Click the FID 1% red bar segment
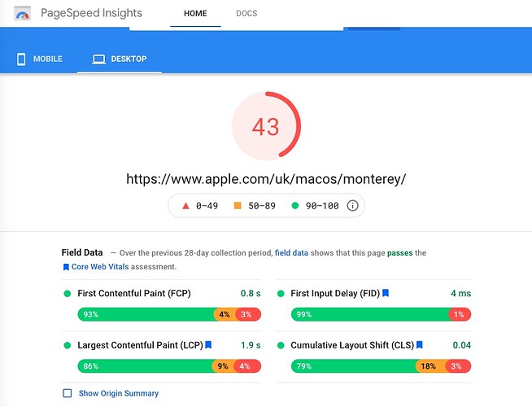Screen dimensions: 532x407 pos(460,314)
